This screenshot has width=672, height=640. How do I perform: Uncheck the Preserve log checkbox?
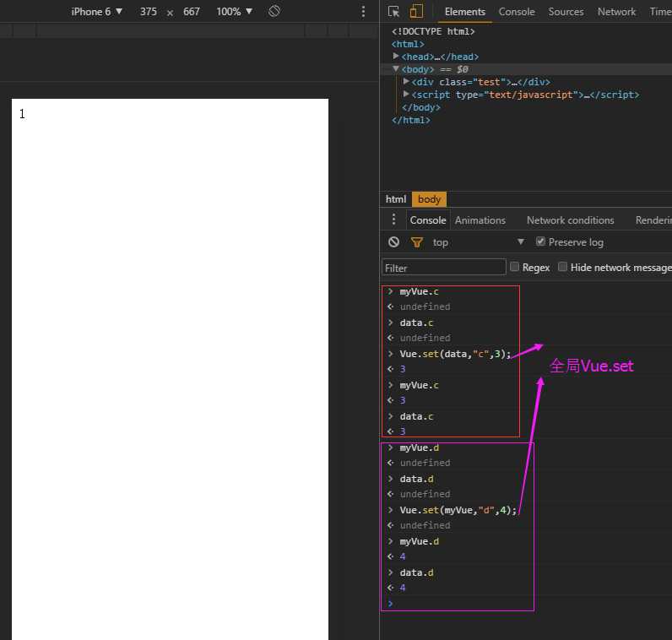pyautogui.click(x=540, y=241)
